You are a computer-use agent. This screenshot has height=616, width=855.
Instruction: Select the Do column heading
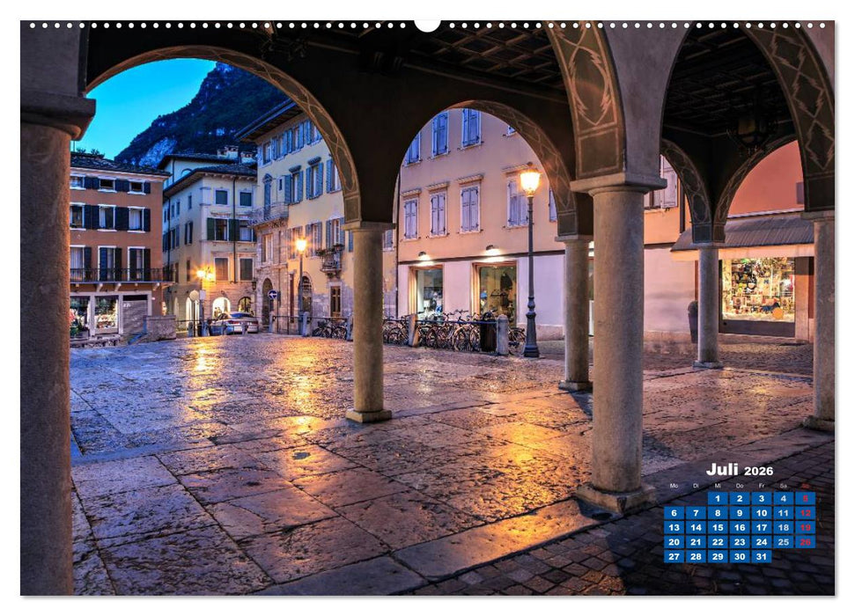[739, 485]
